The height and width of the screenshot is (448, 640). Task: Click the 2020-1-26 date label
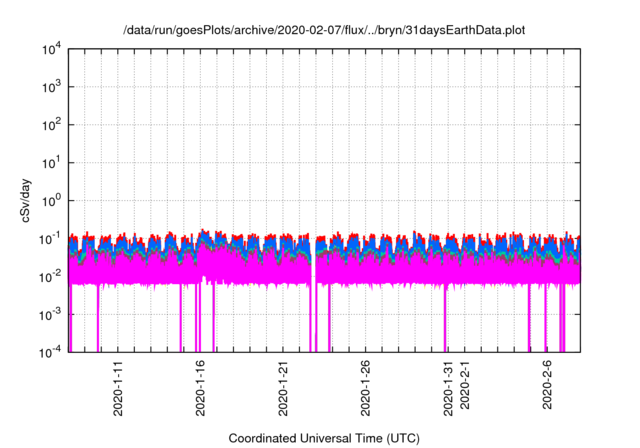pos(366,388)
